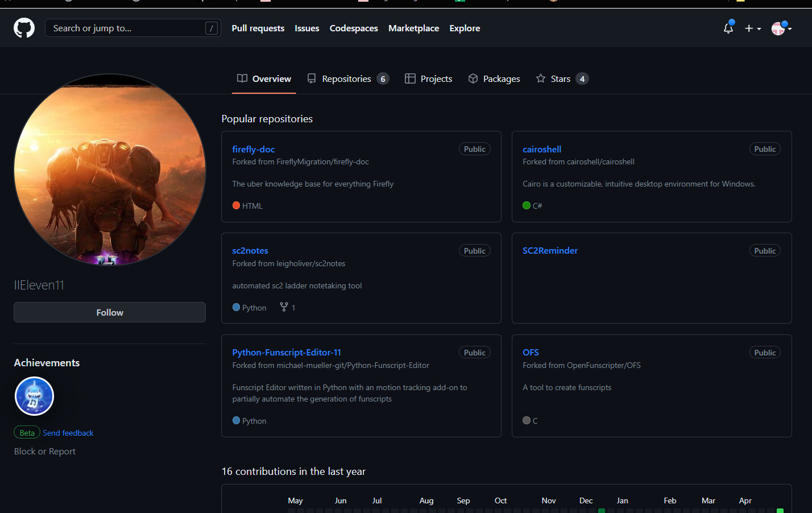
Task: Click the Dec month label on contribution graph
Action: point(586,500)
